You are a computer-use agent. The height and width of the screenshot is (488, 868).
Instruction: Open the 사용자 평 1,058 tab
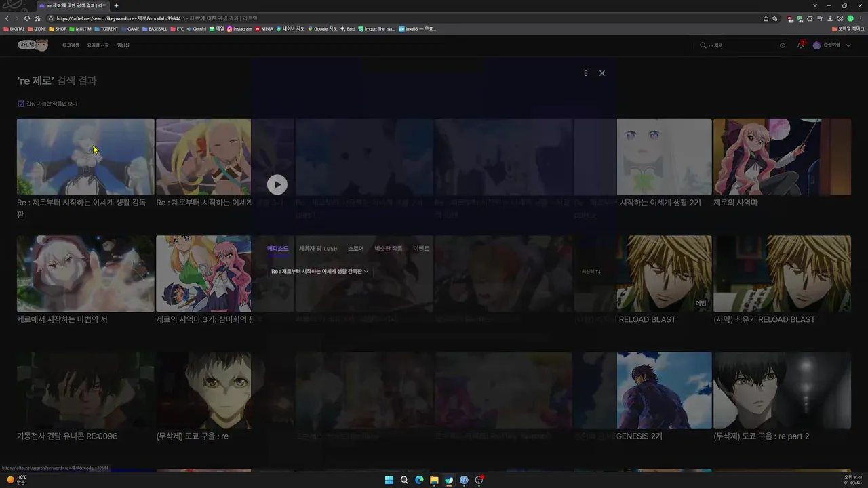click(x=318, y=249)
